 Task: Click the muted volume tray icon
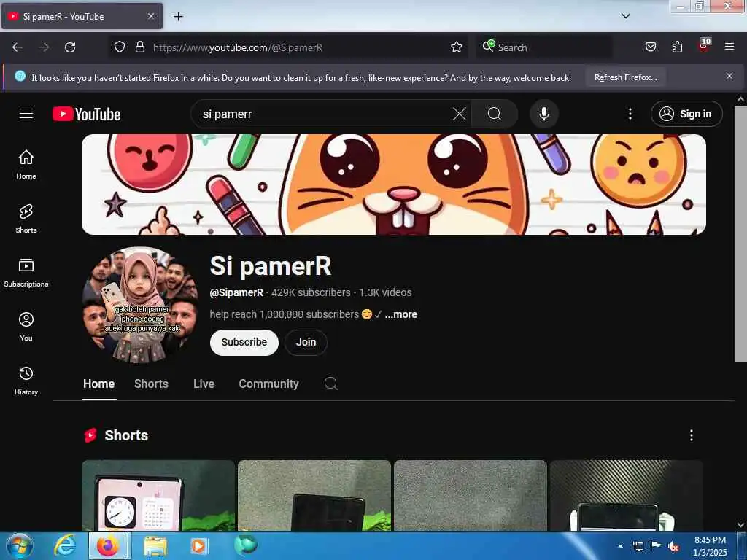point(673,547)
